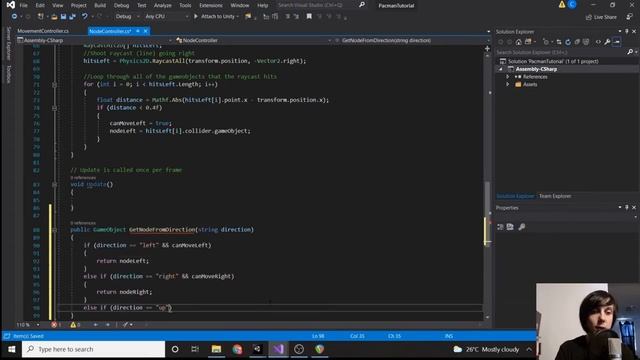Open the Project menu
Image resolution: width=640 pixels, height=360 pixels.
click(x=78, y=5)
